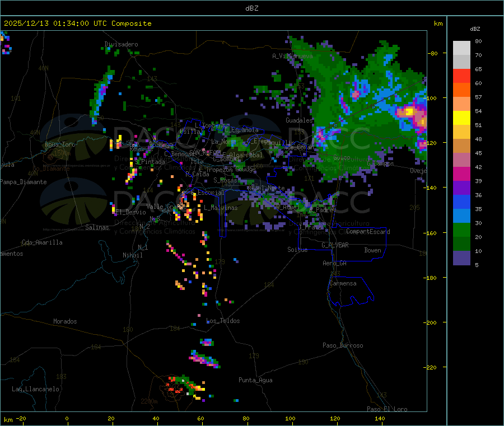Image resolution: width=504 pixels, height=426 pixels.
Task: Click the Aero_GA place label
Action: (335, 263)
